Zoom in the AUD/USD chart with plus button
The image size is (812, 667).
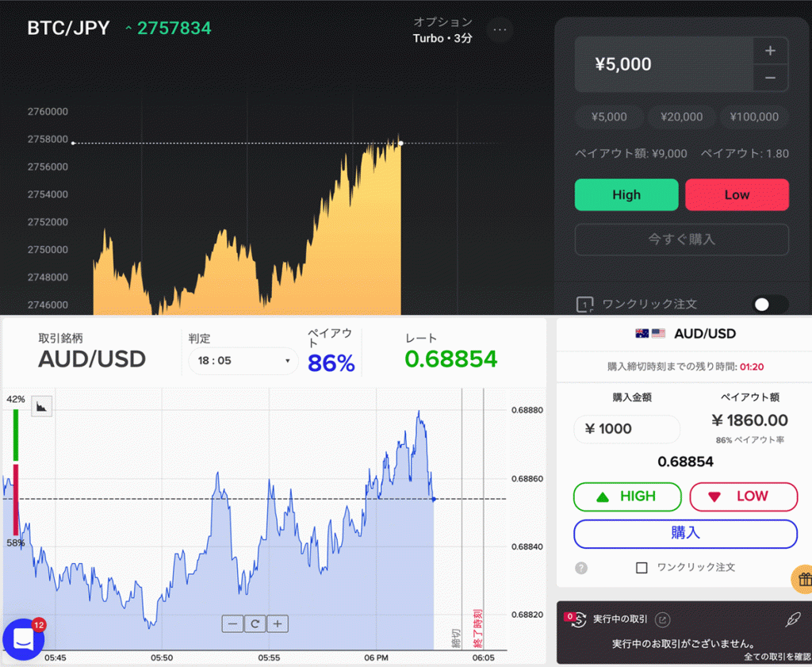click(278, 624)
